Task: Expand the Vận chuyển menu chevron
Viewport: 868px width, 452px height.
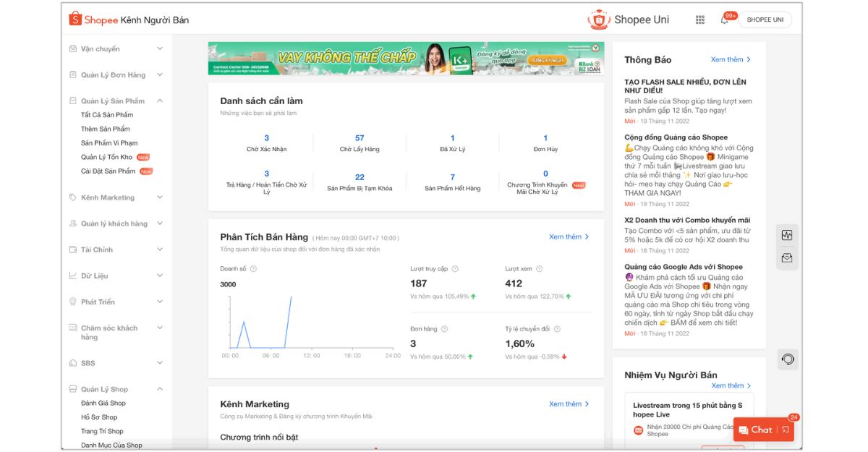Action: tap(160, 48)
